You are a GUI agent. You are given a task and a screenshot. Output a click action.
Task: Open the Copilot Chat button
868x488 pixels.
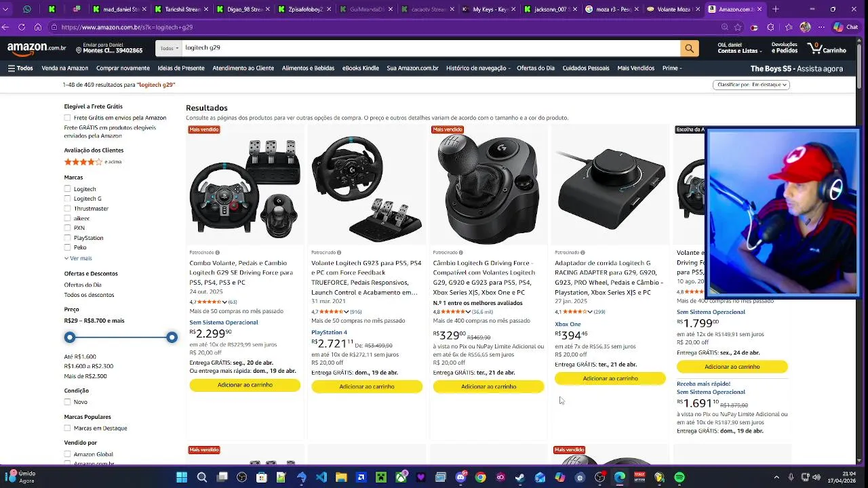845,27
